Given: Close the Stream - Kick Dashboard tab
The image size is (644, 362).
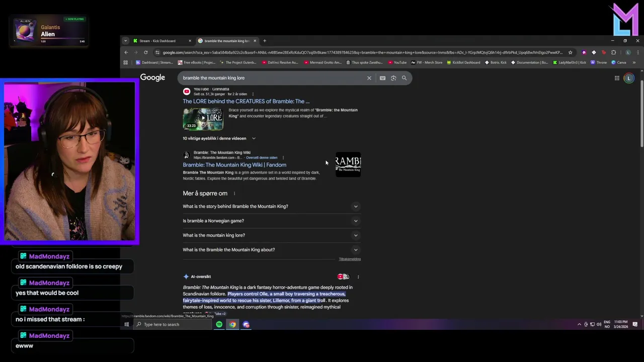Looking at the screenshot, I should point(190,41).
